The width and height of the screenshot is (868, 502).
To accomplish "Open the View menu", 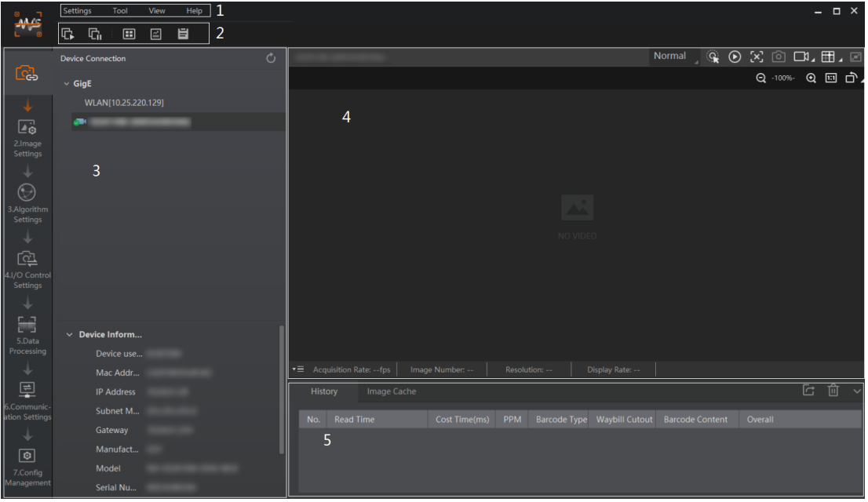I will [157, 10].
